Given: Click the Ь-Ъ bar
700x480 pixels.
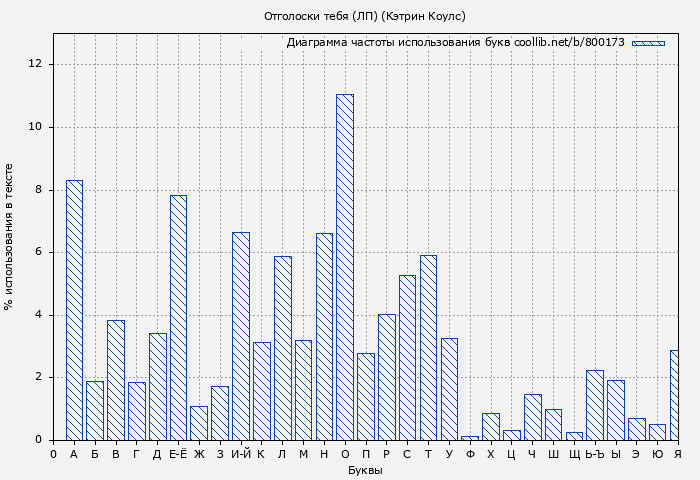Looking at the screenshot, I should point(595,405).
